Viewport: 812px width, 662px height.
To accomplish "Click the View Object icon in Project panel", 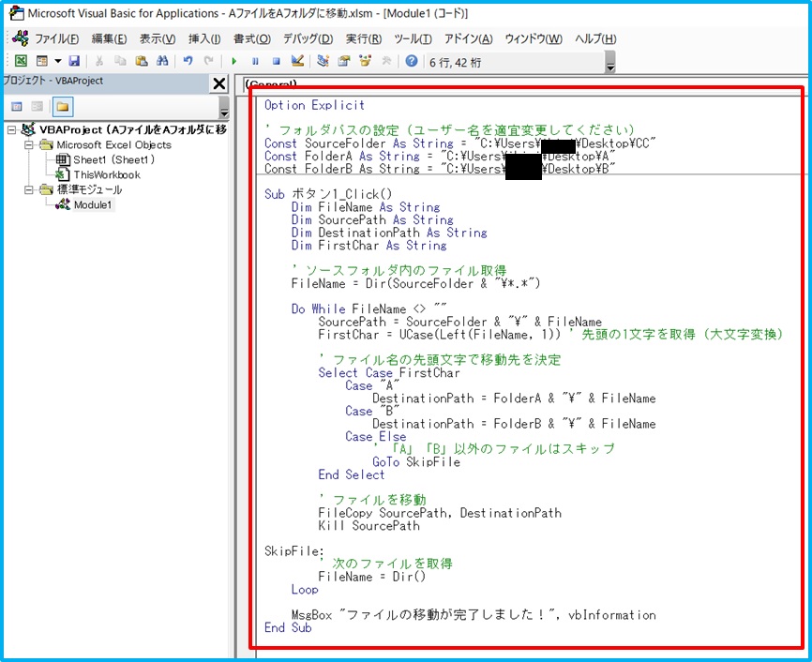I will pos(38,107).
